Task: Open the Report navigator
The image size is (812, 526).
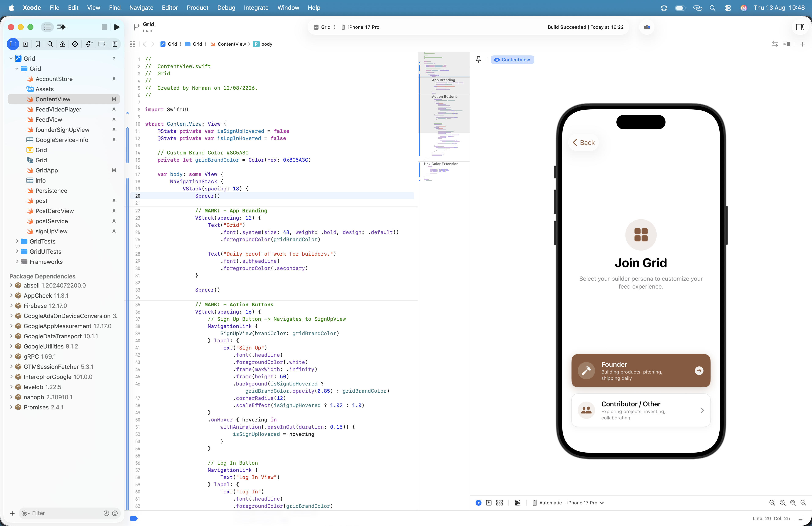Action: (x=115, y=44)
